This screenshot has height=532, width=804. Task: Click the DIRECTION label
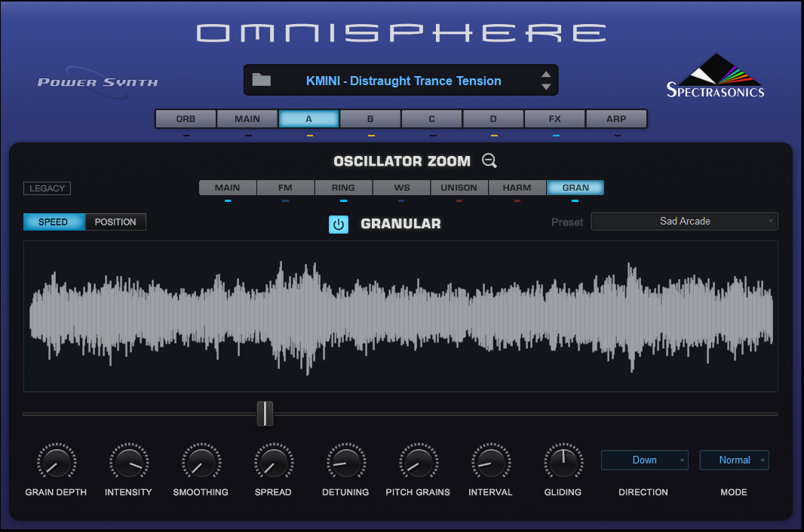(x=643, y=492)
